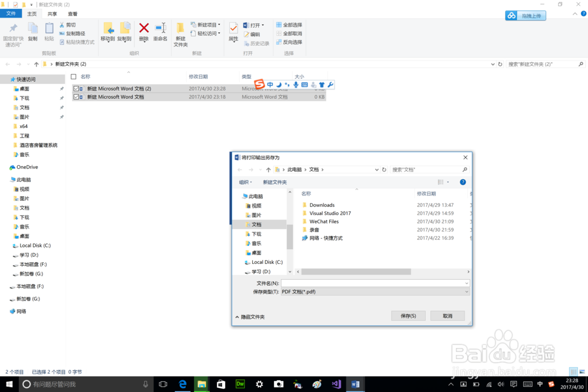Toggle Chinese/English input mode
588x392 pixels.
[x=270, y=84]
